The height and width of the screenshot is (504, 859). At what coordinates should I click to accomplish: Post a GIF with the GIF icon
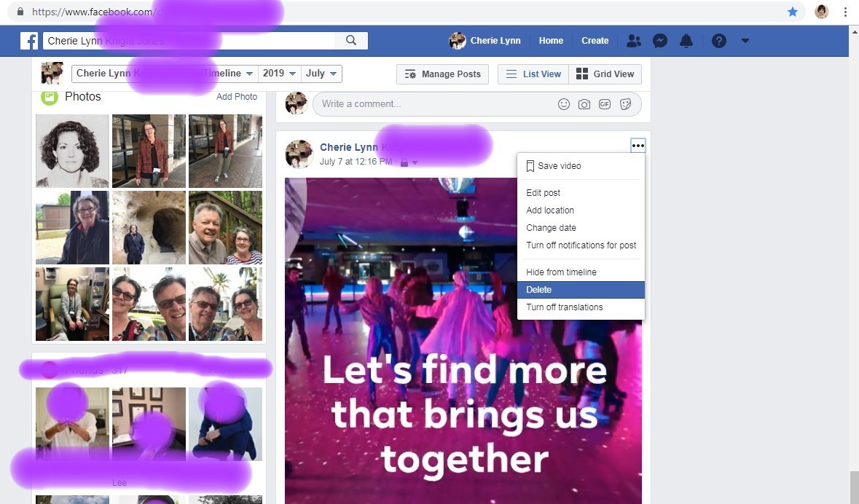point(604,104)
